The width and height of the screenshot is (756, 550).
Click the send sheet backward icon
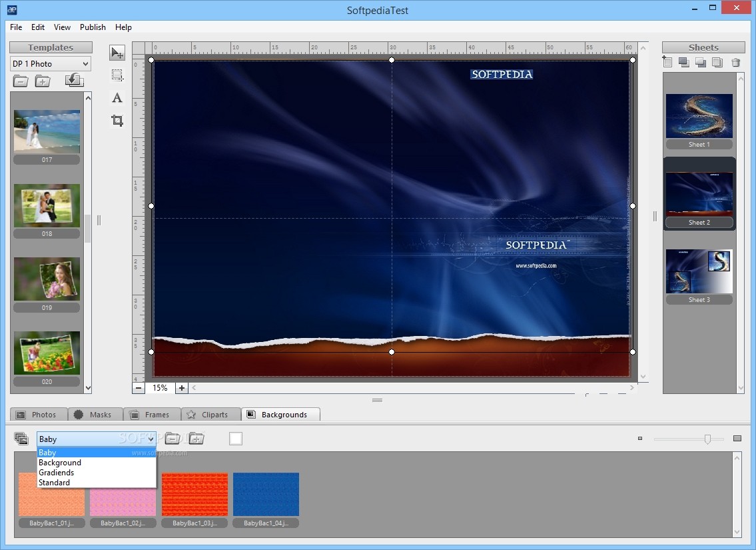pyautogui.click(x=701, y=62)
